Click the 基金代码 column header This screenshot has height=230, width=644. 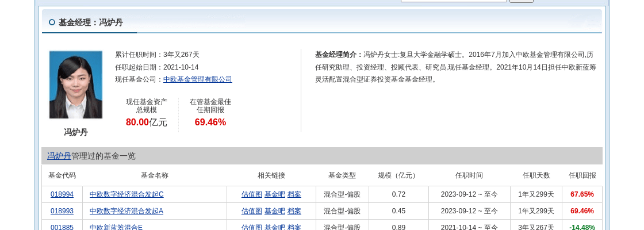point(62,175)
